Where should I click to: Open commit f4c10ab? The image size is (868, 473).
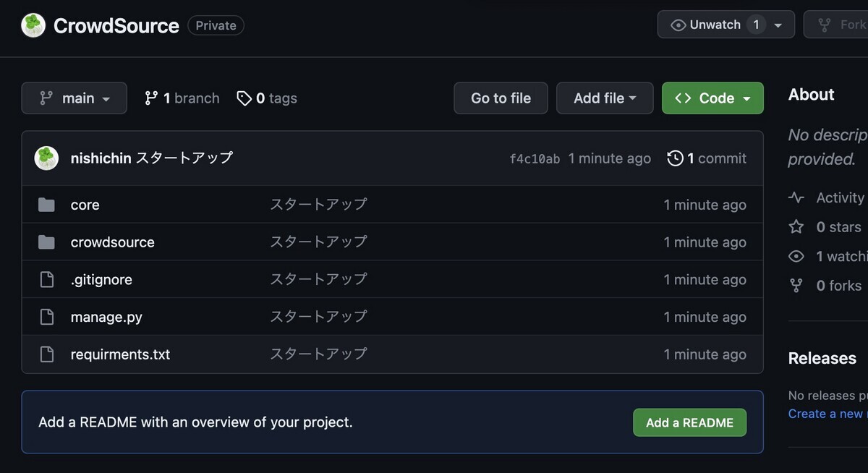click(535, 158)
